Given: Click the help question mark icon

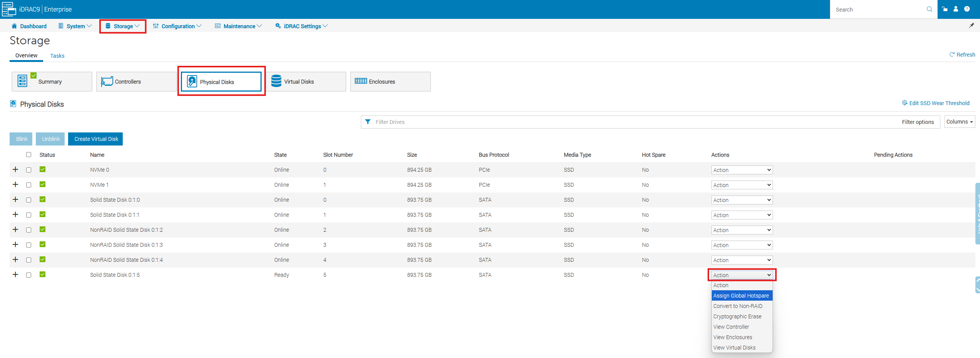Looking at the screenshot, I should 967,9.
